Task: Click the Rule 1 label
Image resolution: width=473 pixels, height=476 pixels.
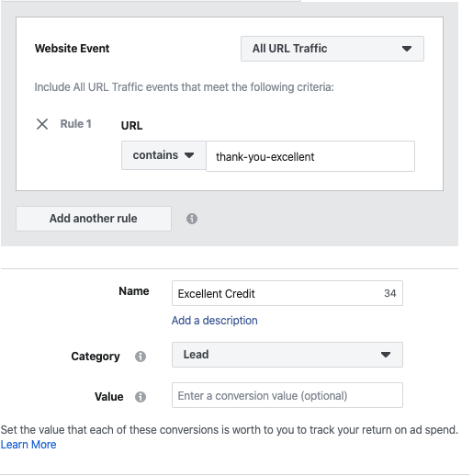Action: [x=75, y=124]
